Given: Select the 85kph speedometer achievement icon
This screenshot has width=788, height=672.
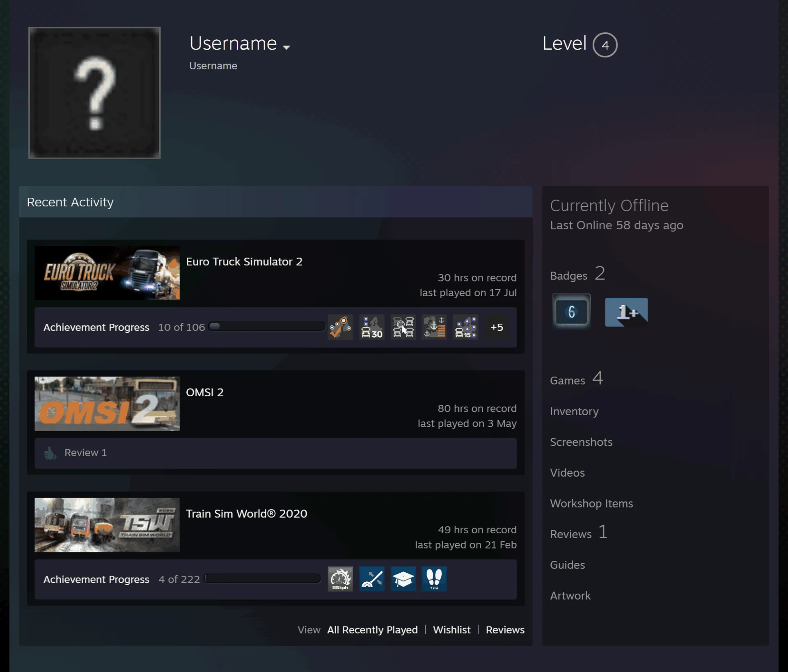Looking at the screenshot, I should [x=340, y=579].
